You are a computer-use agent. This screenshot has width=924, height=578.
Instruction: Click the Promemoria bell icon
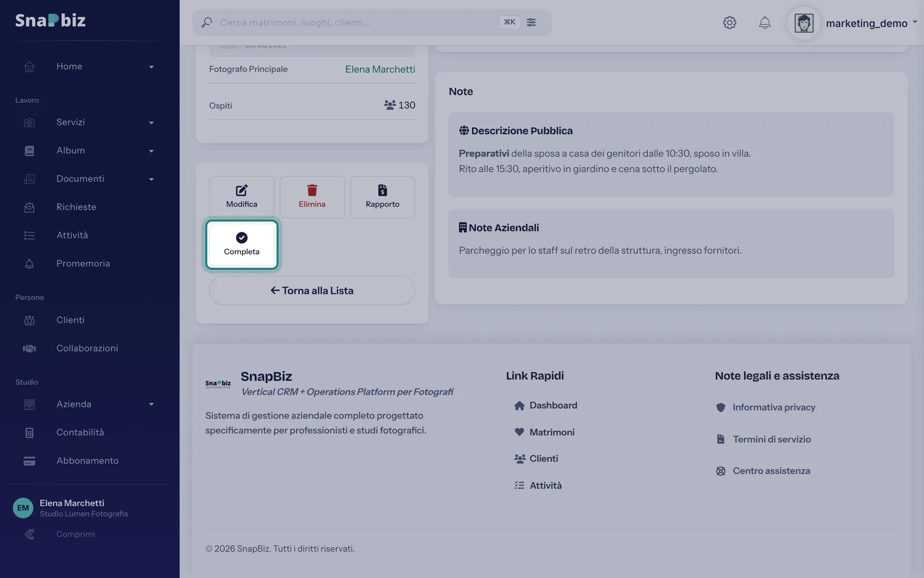click(x=29, y=264)
